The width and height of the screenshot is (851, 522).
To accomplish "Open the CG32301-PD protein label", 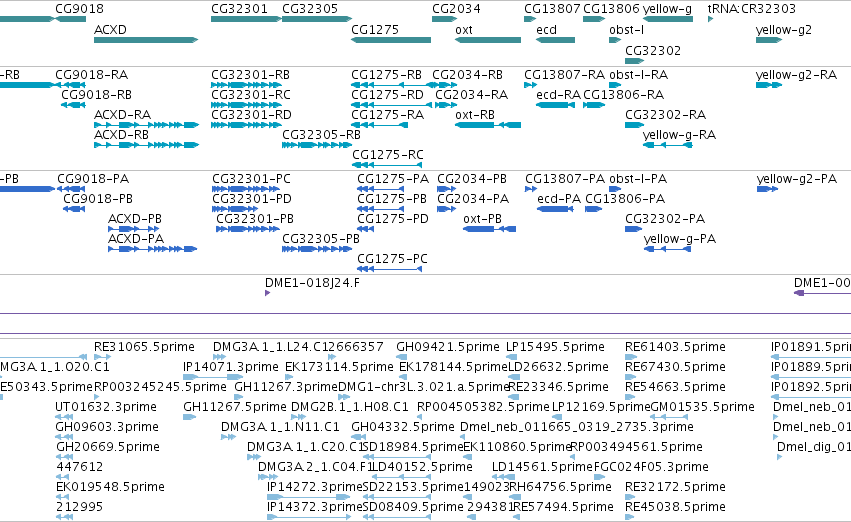I will [252, 199].
